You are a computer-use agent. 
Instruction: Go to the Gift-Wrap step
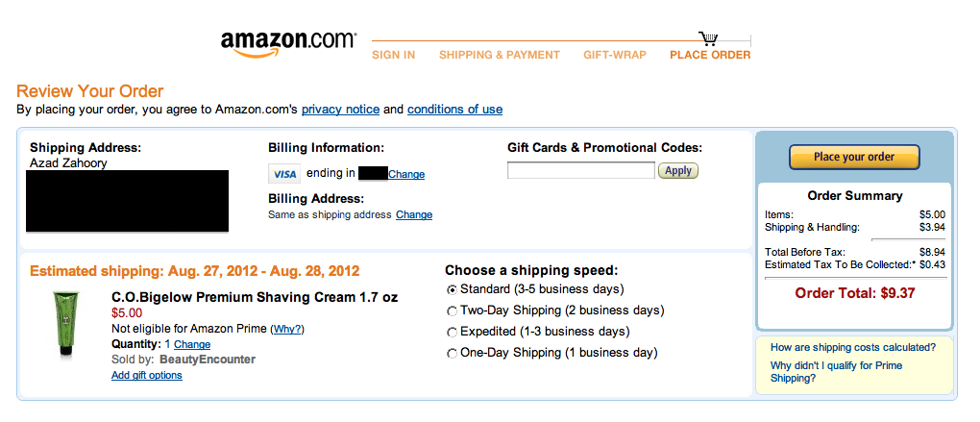[614, 55]
